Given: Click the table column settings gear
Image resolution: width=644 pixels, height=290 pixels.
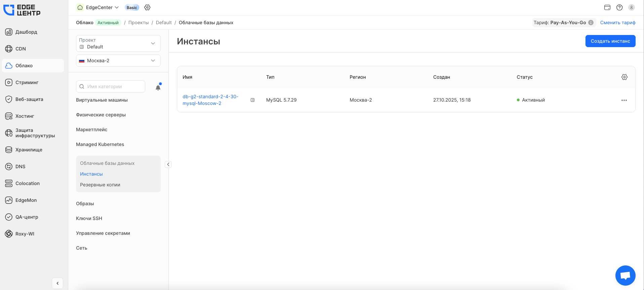Looking at the screenshot, I should (624, 77).
